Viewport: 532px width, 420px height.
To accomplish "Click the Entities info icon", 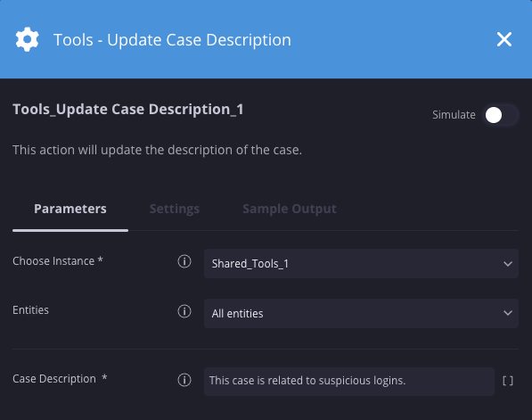I will (x=184, y=311).
